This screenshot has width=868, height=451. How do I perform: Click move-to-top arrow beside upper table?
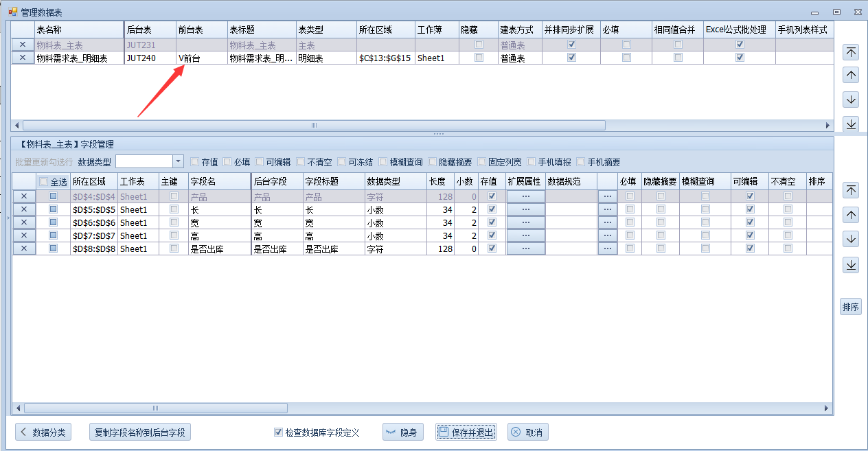[851, 52]
